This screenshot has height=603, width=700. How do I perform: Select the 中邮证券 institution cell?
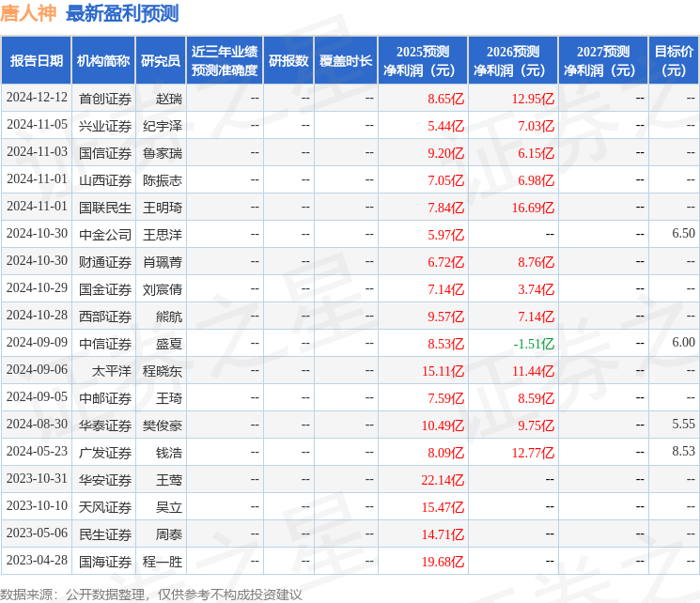click(x=105, y=398)
